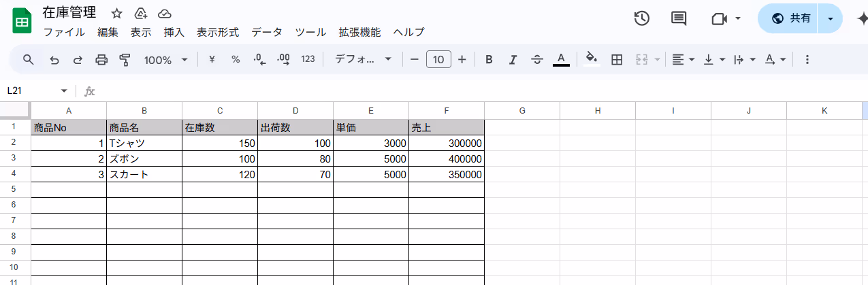
Task: Check the cloud save status icon
Action: click(x=164, y=14)
